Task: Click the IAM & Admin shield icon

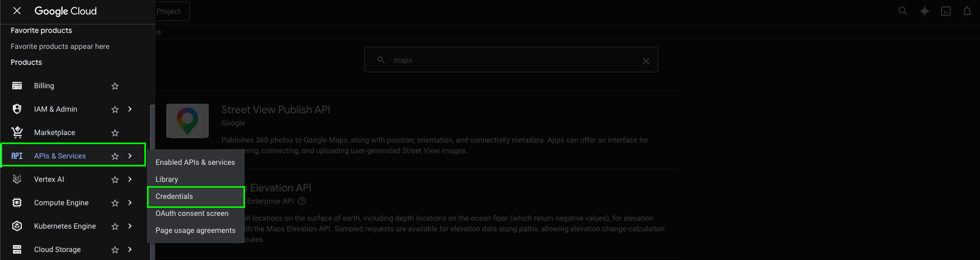Action: 17,109
